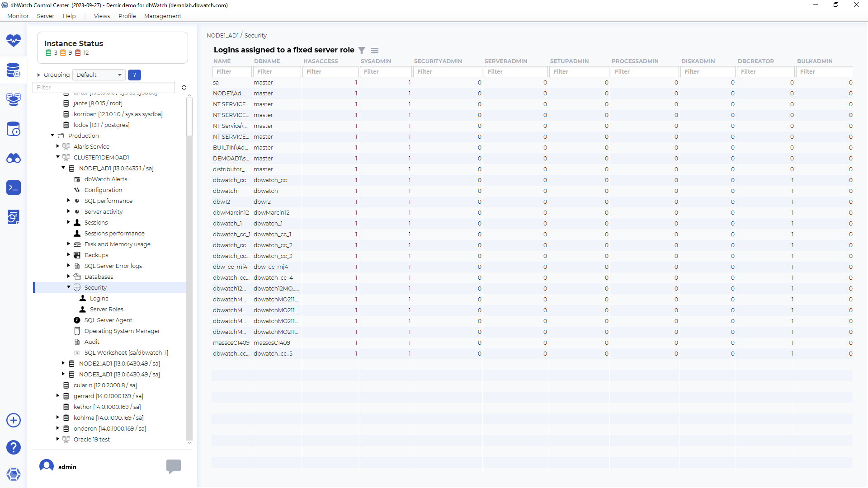The width and height of the screenshot is (868, 488).
Task: Open the help question mark icon in sidebar
Action: (14, 447)
